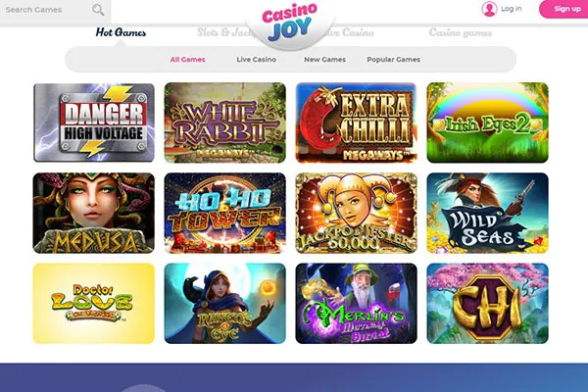Select the All Games filter
Viewport: 588px width, 392px height.
coord(187,59)
